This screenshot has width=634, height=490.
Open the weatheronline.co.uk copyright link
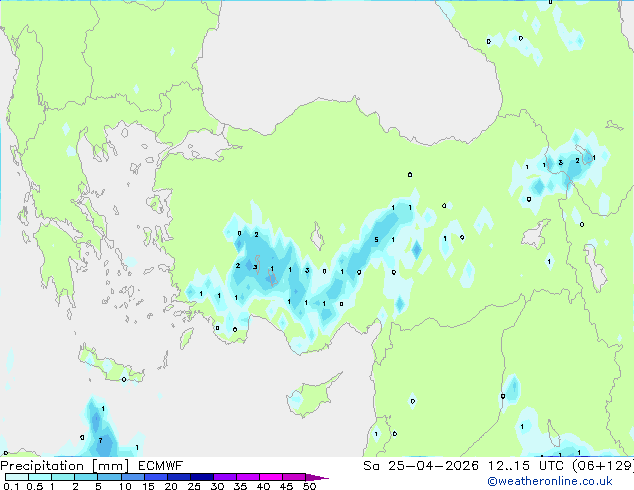click(x=550, y=481)
